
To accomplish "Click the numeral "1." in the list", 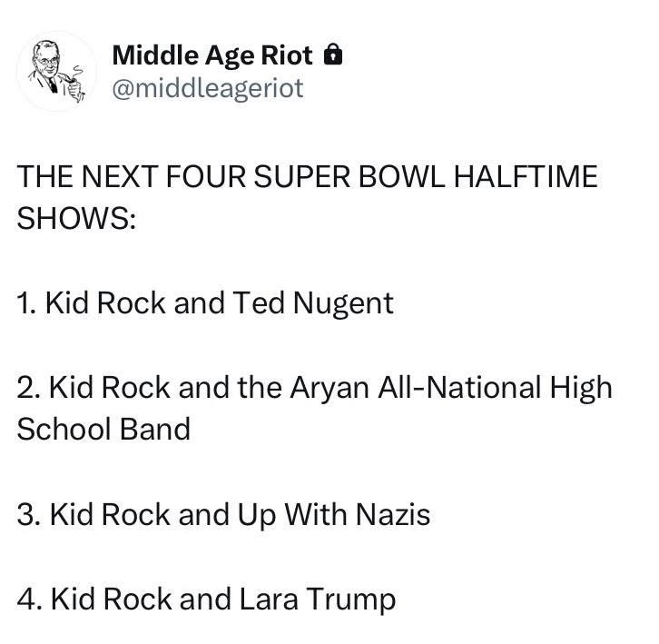I will click(26, 302).
